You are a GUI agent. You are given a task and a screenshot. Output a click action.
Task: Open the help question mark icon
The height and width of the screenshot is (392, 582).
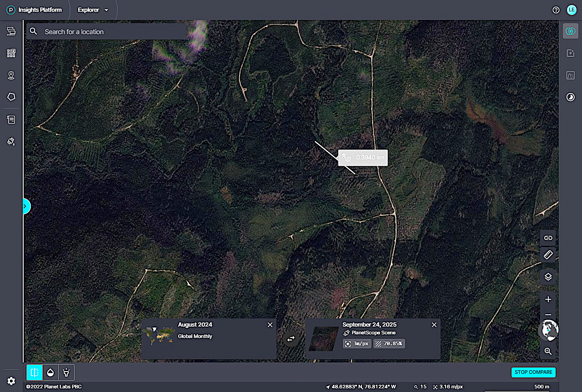556,10
